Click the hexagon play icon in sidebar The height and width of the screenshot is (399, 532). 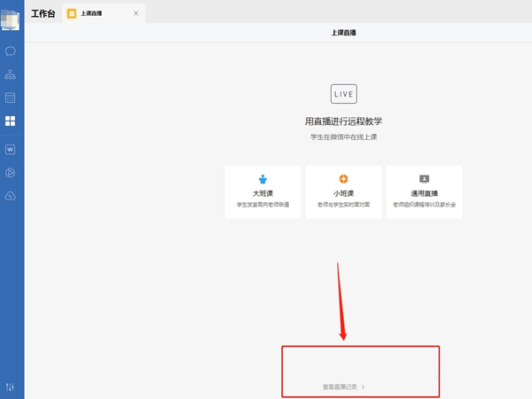(x=11, y=172)
